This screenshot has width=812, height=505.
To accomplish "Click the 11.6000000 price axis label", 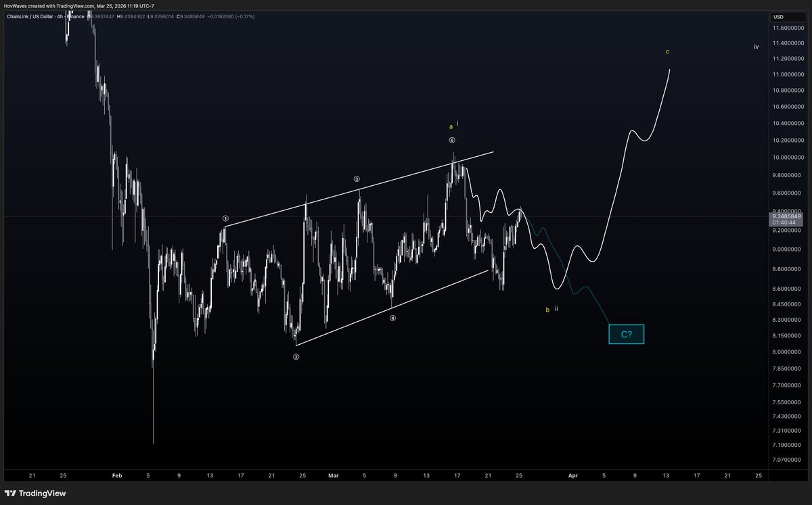I will click(x=787, y=28).
